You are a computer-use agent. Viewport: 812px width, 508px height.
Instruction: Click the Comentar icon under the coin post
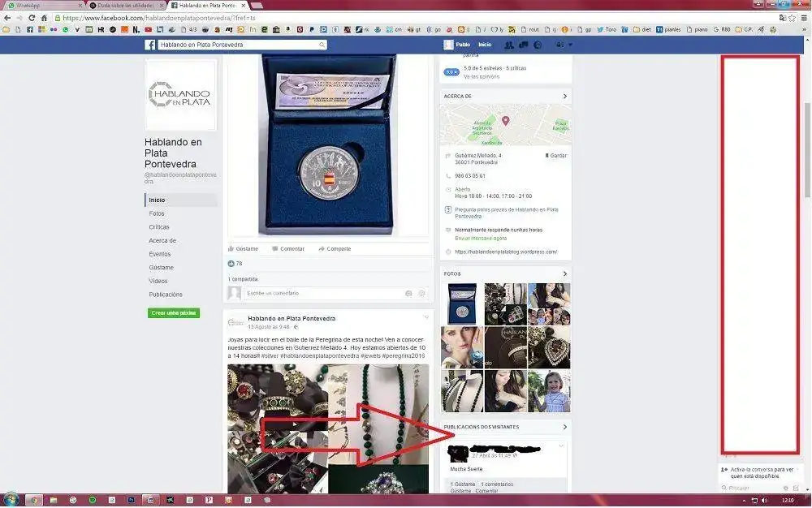tap(275, 248)
